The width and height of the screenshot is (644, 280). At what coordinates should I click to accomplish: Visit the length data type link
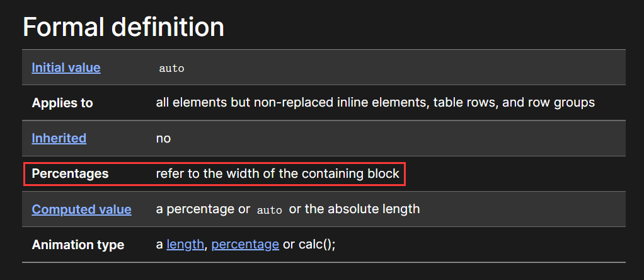click(x=185, y=244)
